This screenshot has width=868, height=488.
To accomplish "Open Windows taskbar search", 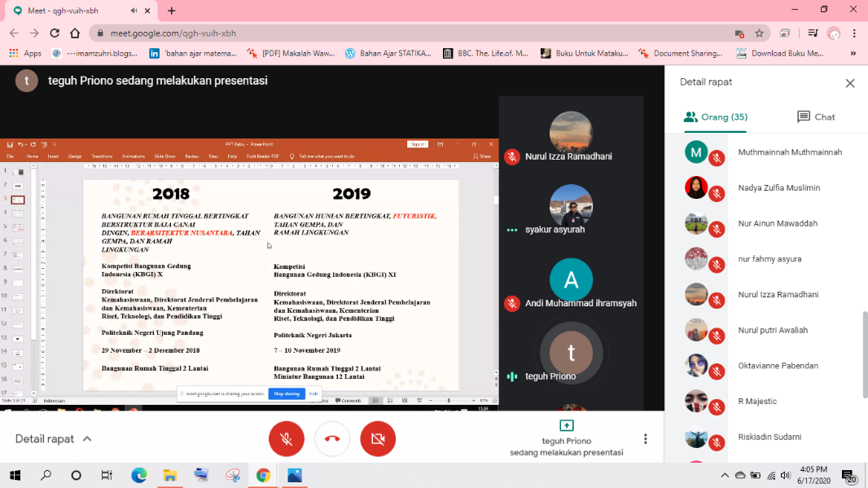I will click(x=46, y=475).
